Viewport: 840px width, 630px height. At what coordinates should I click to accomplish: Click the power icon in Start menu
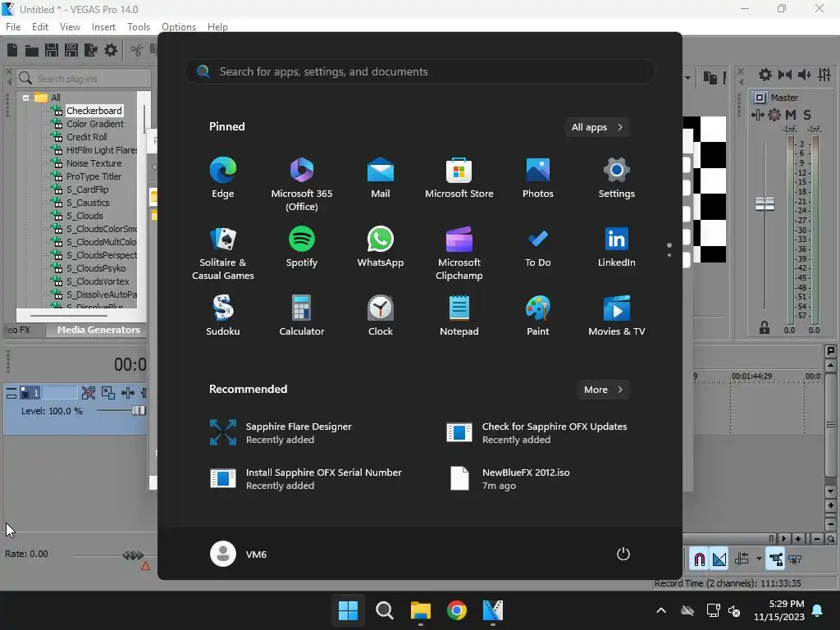point(623,554)
